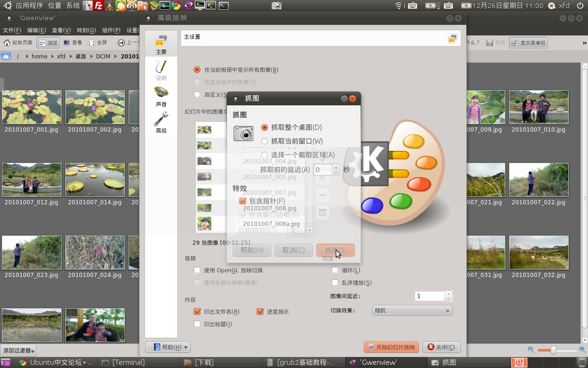Launch FileZilla from the top panel
588x368 pixels.
[x=98, y=6]
